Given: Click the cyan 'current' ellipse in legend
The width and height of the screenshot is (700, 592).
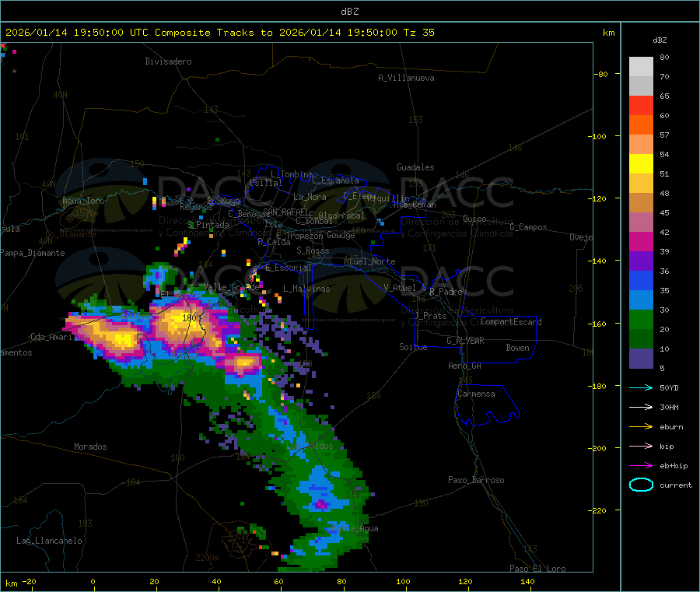Looking at the screenshot, I should tap(641, 485).
